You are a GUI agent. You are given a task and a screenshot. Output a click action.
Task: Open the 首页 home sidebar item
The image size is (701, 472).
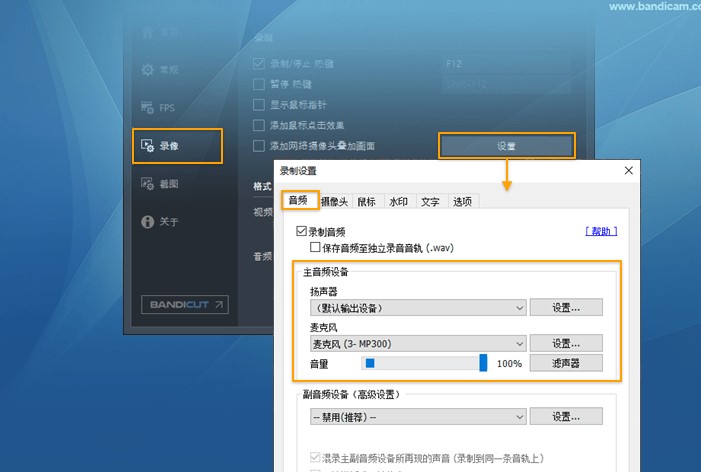(x=160, y=32)
